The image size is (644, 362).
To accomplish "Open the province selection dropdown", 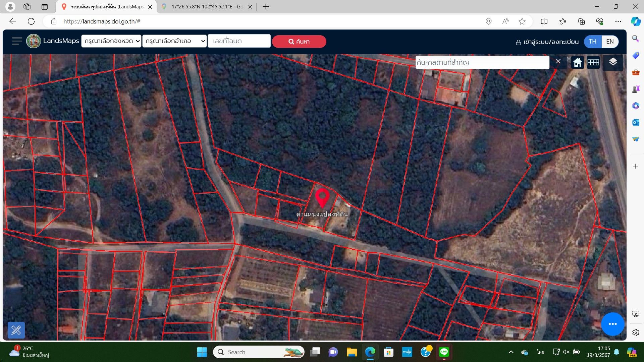I will tap(111, 41).
